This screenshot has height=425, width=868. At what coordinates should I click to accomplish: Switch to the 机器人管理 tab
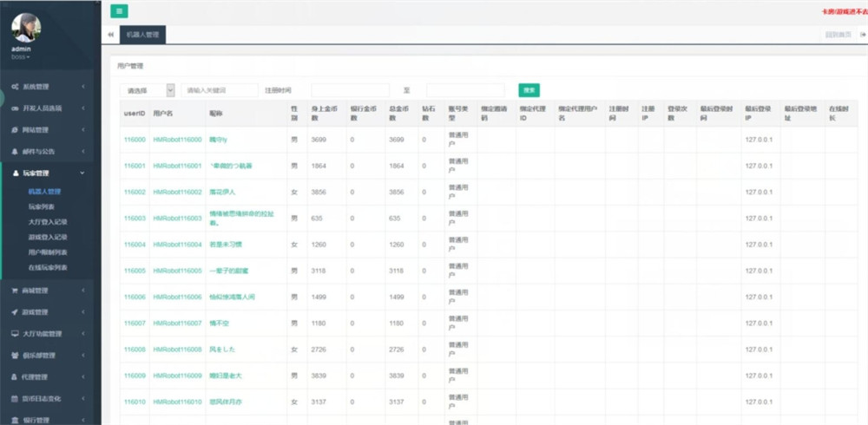point(141,35)
